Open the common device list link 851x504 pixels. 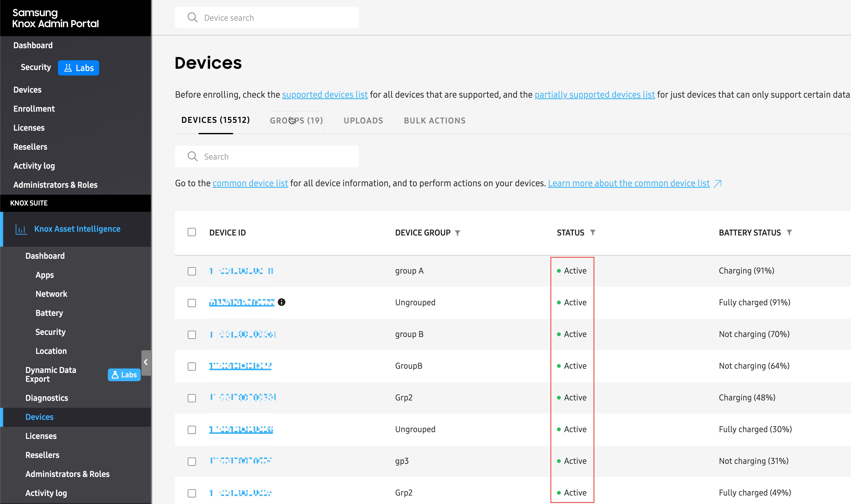pyautogui.click(x=250, y=183)
